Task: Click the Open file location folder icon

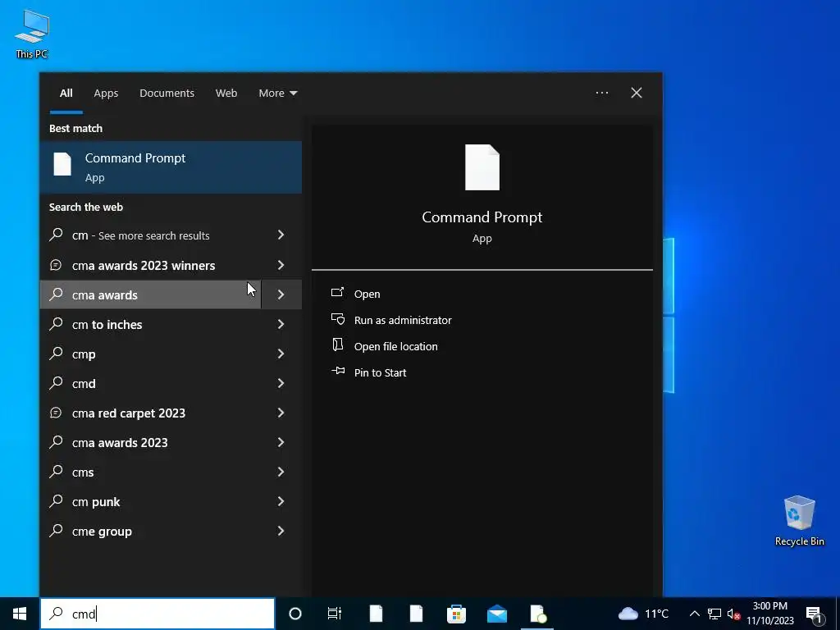Action: click(337, 345)
